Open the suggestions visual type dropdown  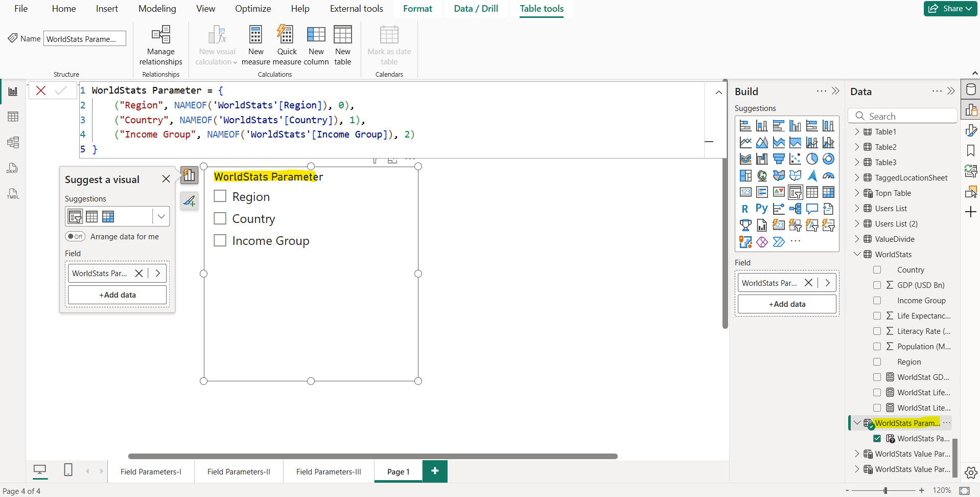(x=161, y=216)
